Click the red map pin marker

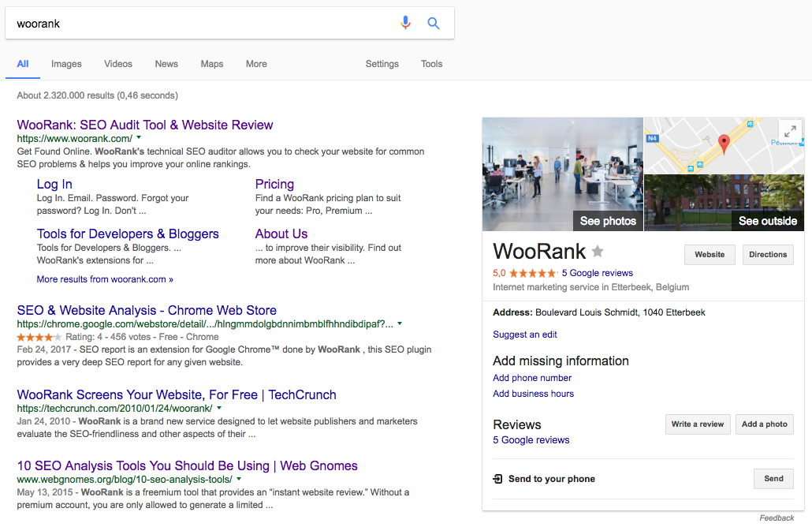pyautogui.click(x=724, y=144)
